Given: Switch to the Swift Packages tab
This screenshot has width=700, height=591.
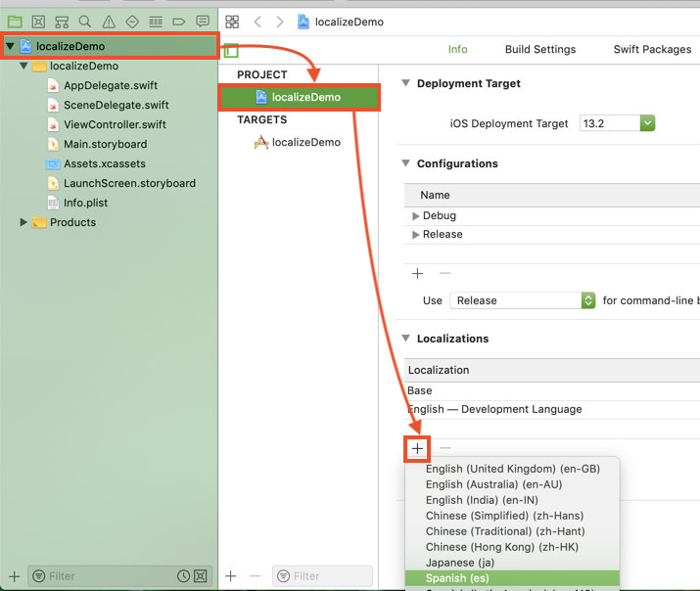Looking at the screenshot, I should [652, 49].
